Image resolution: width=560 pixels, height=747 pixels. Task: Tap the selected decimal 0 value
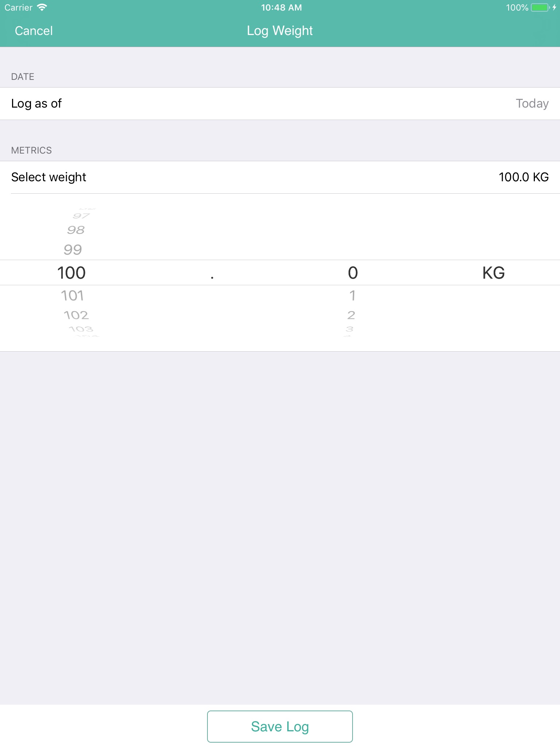[353, 273]
